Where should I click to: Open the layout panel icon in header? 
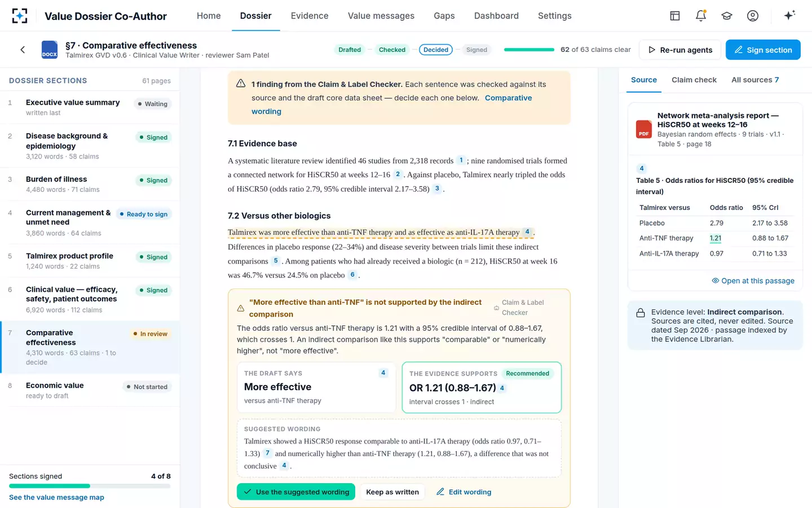675,16
